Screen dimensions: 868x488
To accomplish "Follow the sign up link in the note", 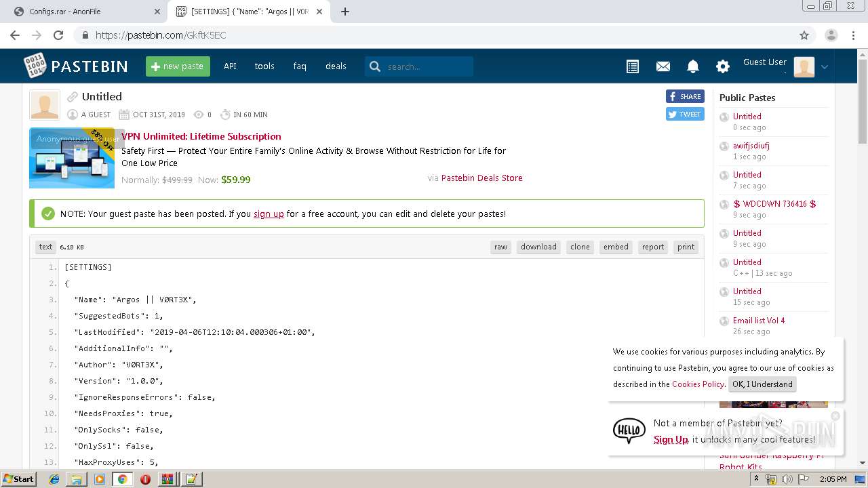I will (269, 213).
